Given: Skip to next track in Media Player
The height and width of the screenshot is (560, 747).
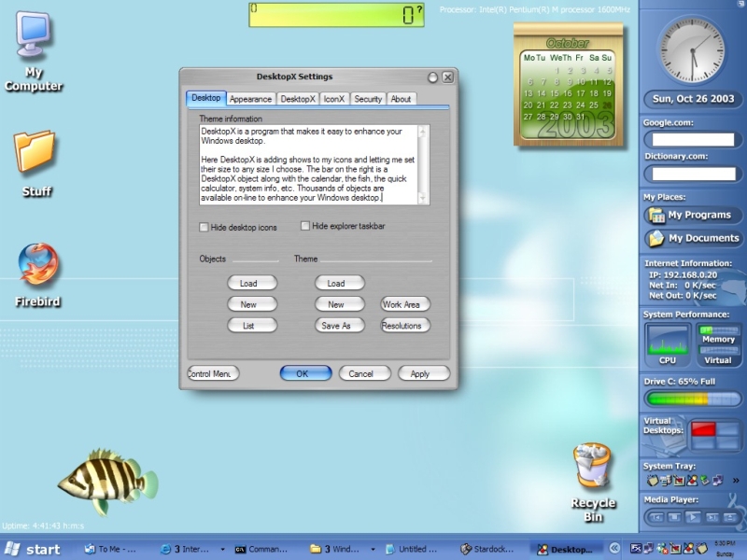Looking at the screenshot, I should coord(712,517).
